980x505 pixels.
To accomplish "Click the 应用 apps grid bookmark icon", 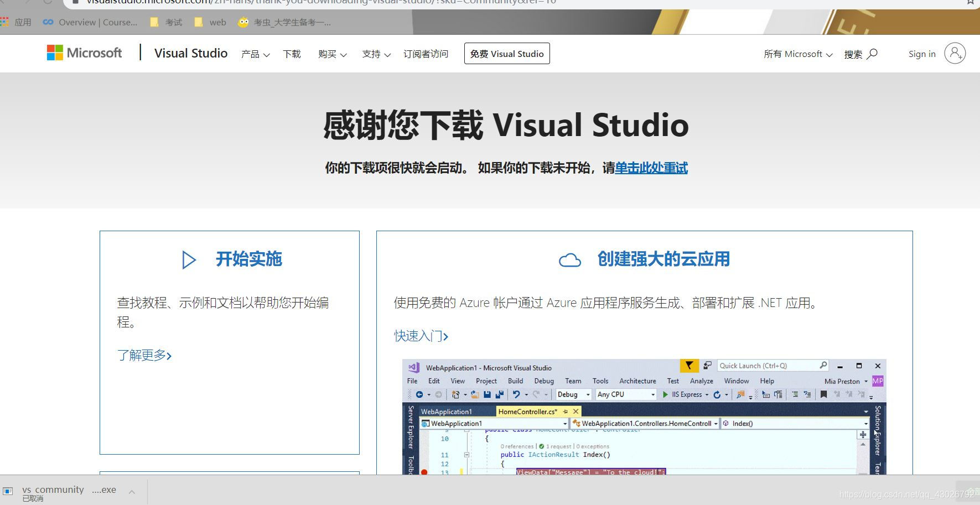I will pyautogui.click(x=4, y=22).
